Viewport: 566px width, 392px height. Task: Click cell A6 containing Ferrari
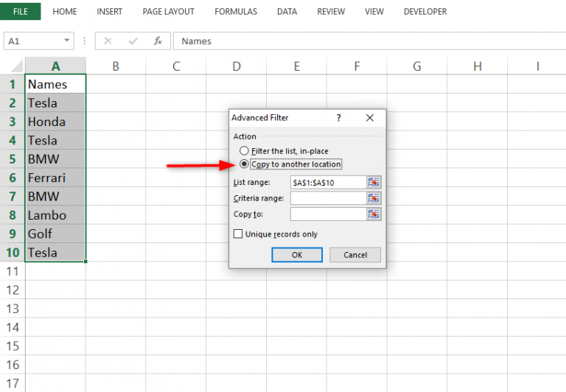pyautogui.click(x=55, y=178)
